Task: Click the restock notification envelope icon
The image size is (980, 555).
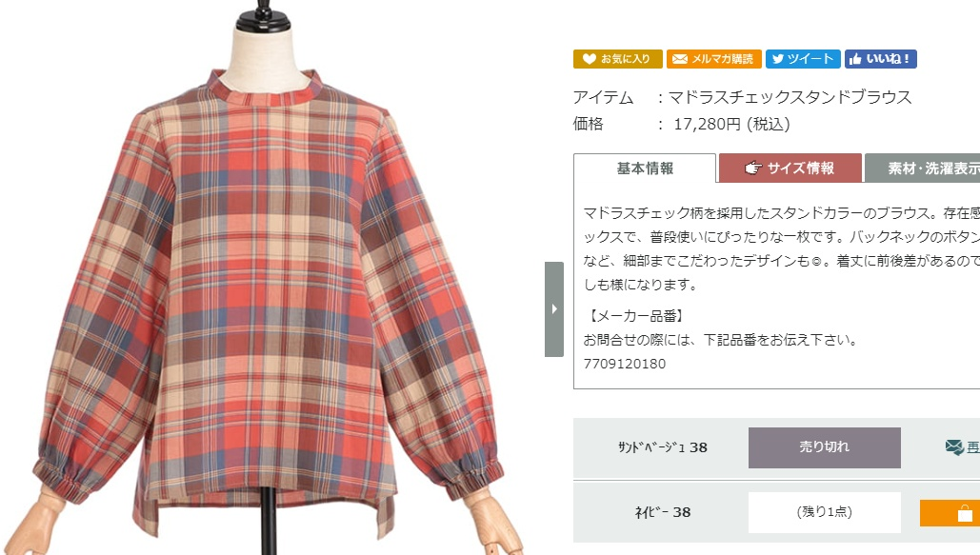Action: click(x=954, y=446)
